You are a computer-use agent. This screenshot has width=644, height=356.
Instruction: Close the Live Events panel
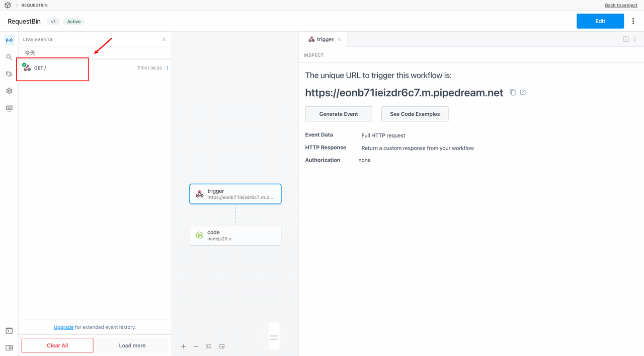click(164, 39)
